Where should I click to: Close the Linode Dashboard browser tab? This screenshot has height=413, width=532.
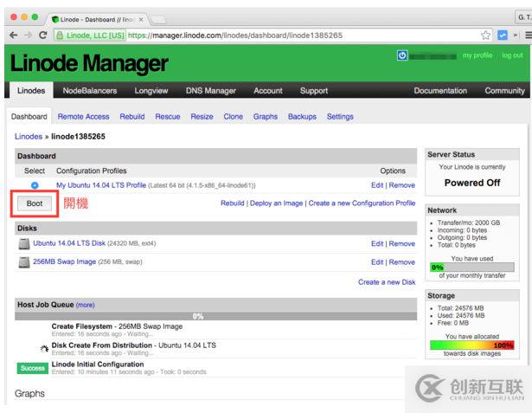pyautogui.click(x=141, y=20)
